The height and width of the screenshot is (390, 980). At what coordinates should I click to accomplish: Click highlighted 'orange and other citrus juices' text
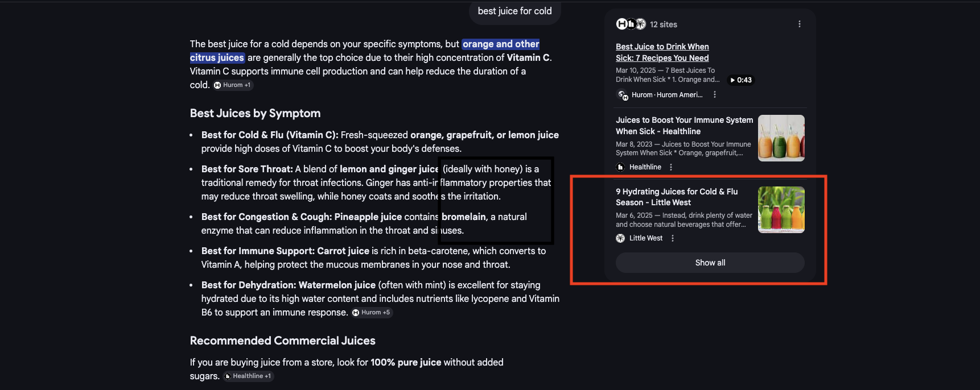point(500,44)
